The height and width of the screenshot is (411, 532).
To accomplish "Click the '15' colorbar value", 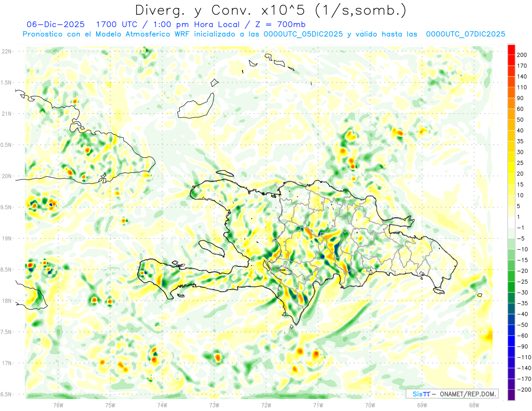I will pos(521,184).
